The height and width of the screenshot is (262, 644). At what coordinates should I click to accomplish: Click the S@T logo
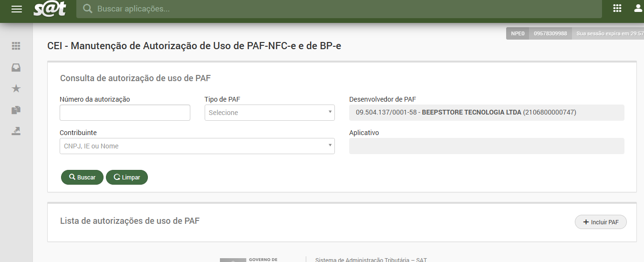[x=50, y=9]
